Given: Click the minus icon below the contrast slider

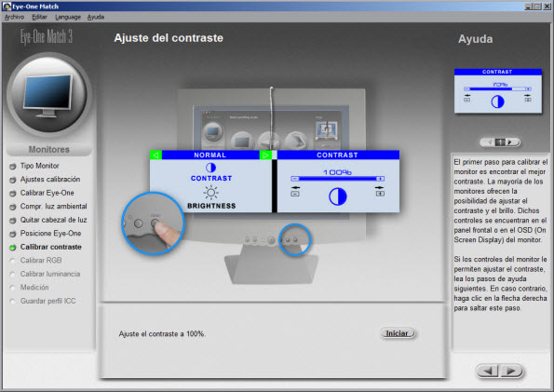Looking at the screenshot, I should 295,194.
